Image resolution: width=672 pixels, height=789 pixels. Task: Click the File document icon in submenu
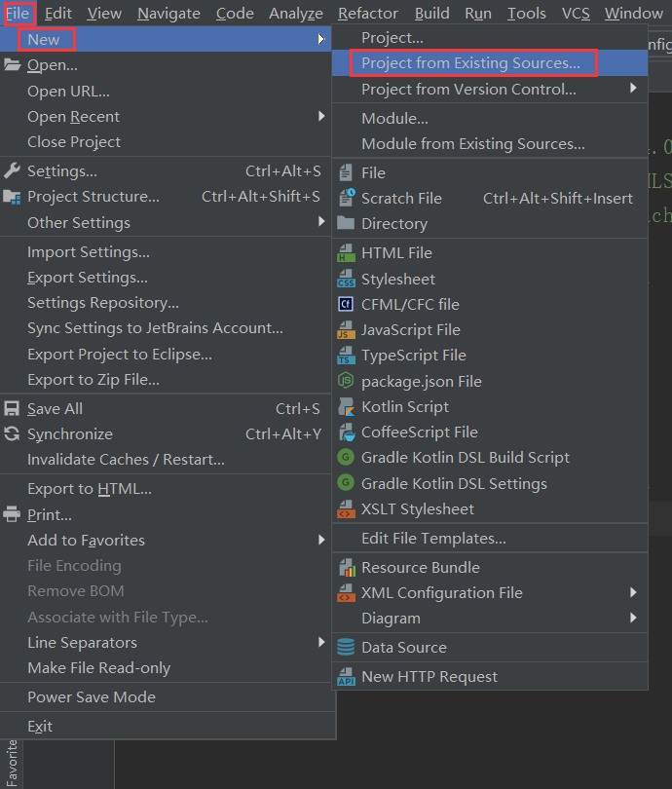346,172
